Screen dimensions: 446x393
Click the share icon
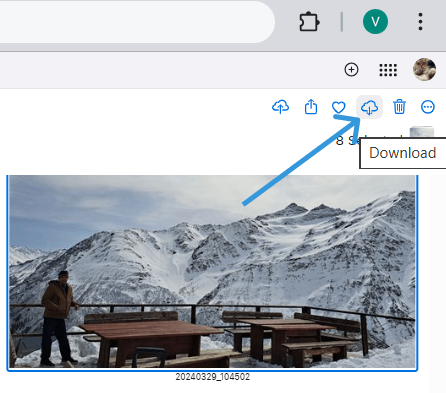pyautogui.click(x=311, y=107)
